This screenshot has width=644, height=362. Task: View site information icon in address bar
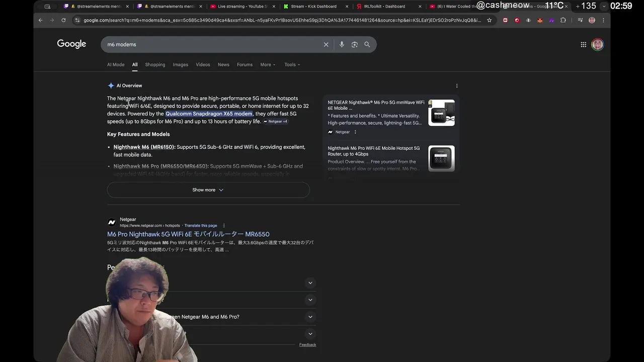click(x=77, y=20)
